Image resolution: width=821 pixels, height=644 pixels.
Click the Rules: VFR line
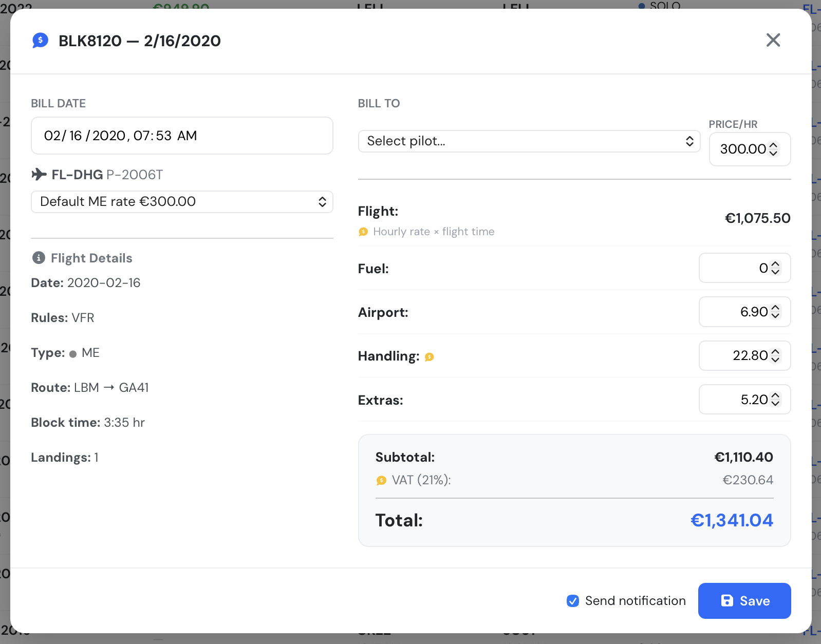63,318
